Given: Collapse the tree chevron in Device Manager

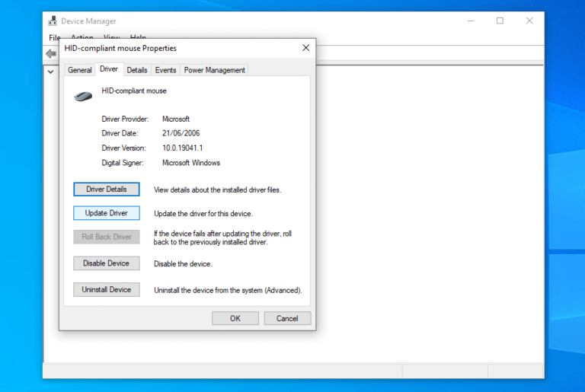Looking at the screenshot, I should 51,72.
